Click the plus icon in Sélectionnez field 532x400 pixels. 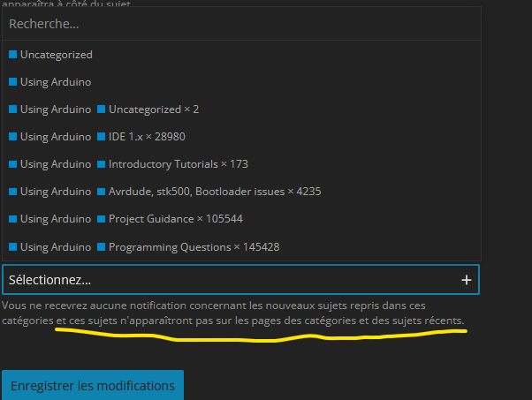coord(467,280)
